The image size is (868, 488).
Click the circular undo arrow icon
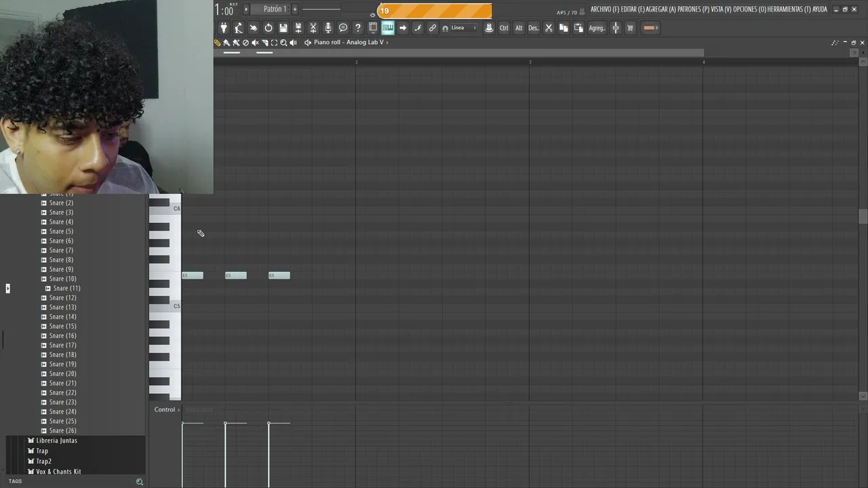pos(269,28)
